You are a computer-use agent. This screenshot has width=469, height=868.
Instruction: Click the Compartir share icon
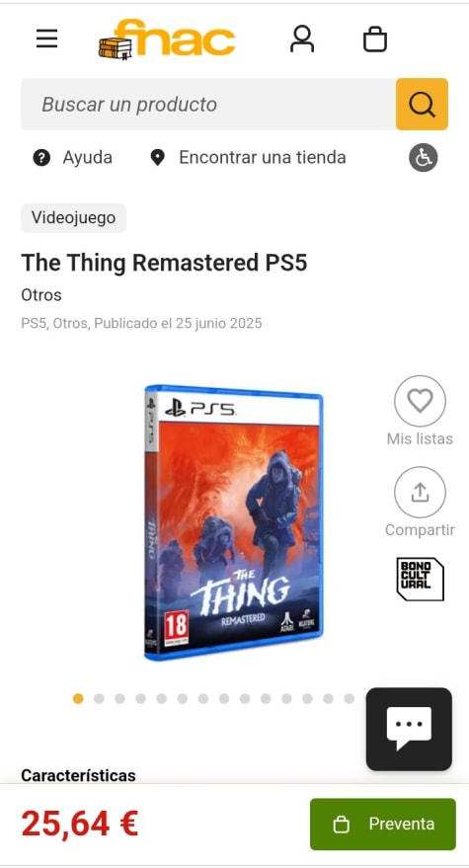[x=420, y=492]
